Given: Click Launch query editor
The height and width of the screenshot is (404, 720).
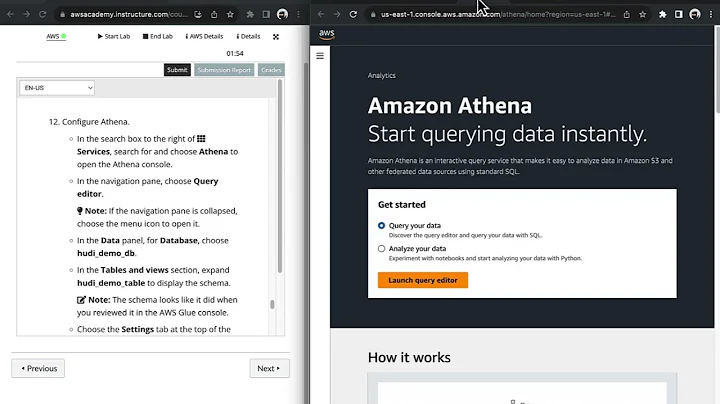Looking at the screenshot, I should click(x=423, y=280).
